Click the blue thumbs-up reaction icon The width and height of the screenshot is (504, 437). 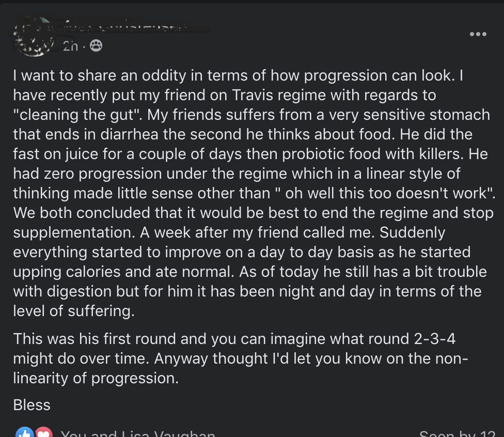point(24,432)
